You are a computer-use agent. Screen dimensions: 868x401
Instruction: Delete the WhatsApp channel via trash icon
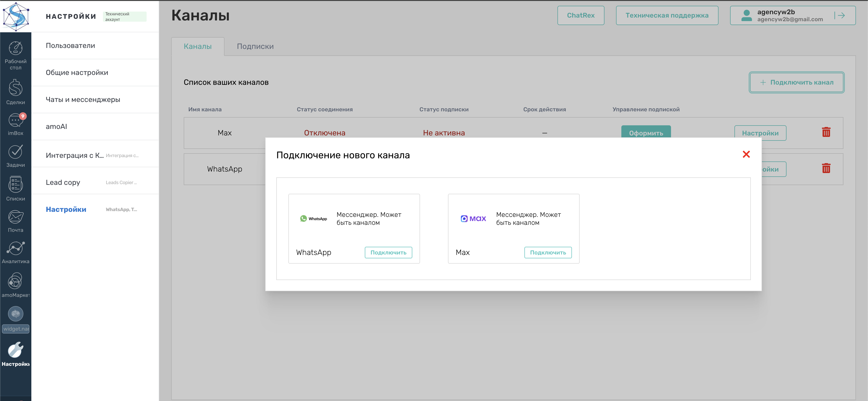[x=826, y=168]
